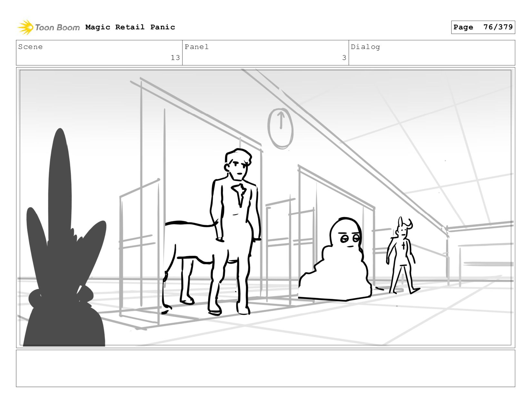532x411 pixels.
Task: Select the Scene label
Action: (x=30, y=47)
